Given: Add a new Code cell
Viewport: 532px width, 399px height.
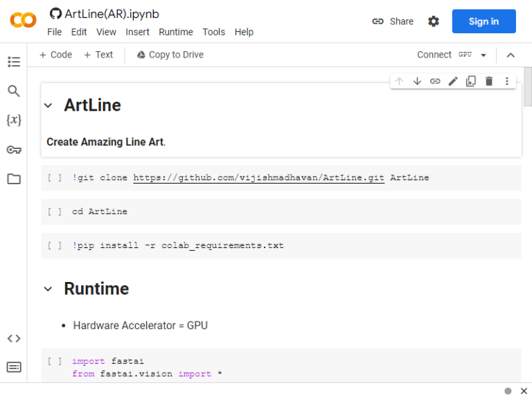Looking at the screenshot, I should coord(56,55).
